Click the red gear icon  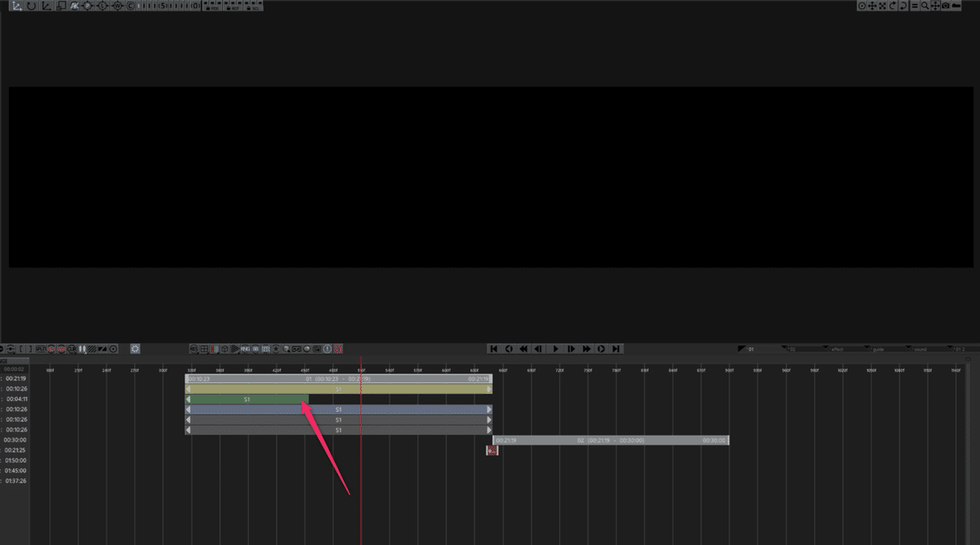[338, 349]
